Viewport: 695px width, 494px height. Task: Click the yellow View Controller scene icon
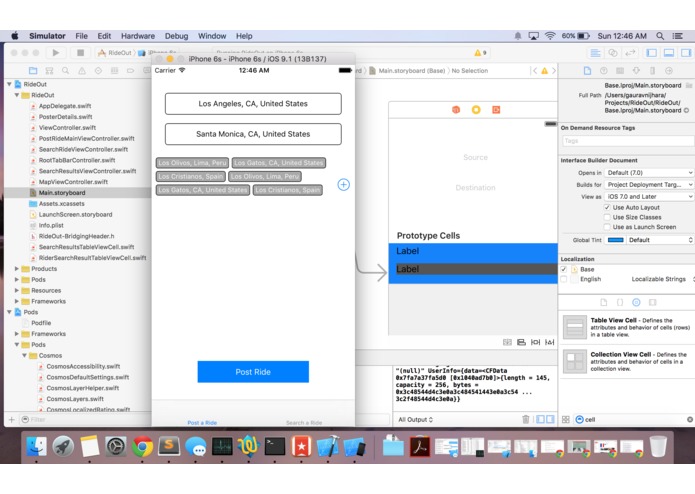pos(476,109)
